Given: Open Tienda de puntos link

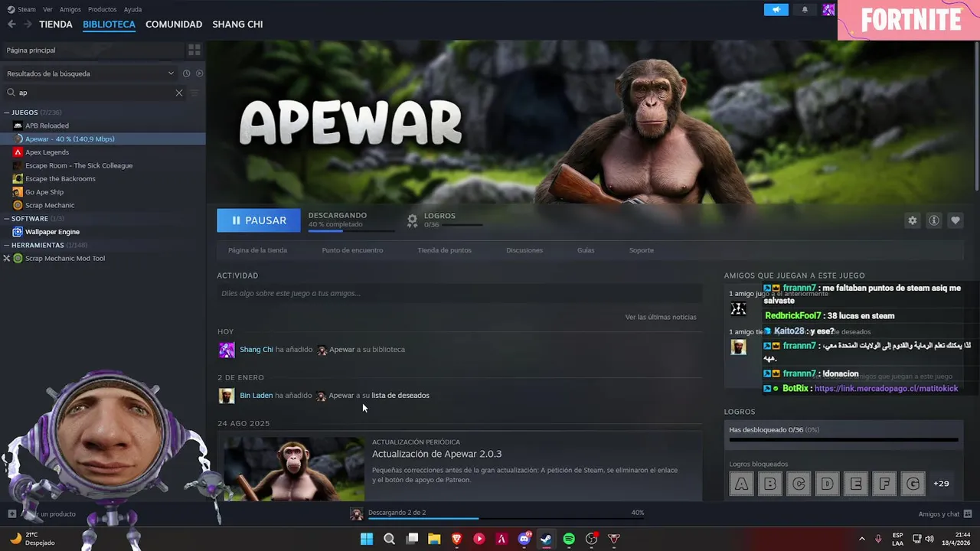Looking at the screenshot, I should 444,250.
